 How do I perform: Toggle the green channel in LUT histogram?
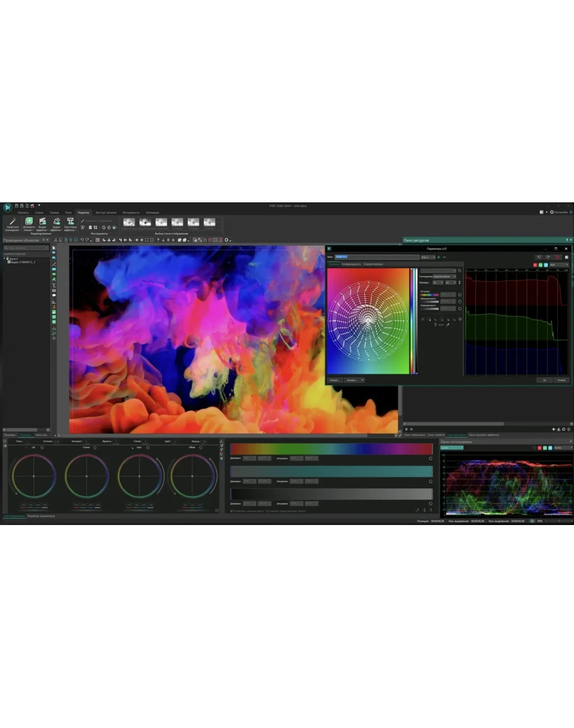[541, 265]
